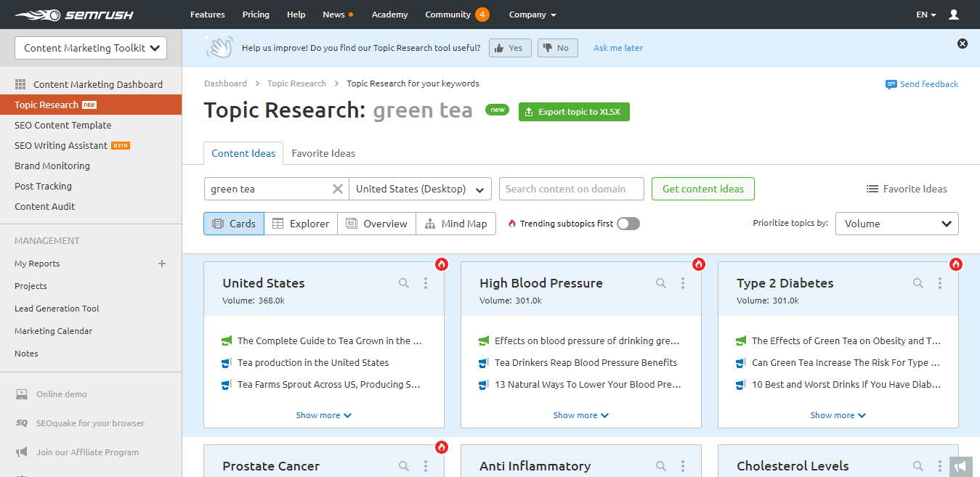Clear the green tea keyword field

coord(337,189)
